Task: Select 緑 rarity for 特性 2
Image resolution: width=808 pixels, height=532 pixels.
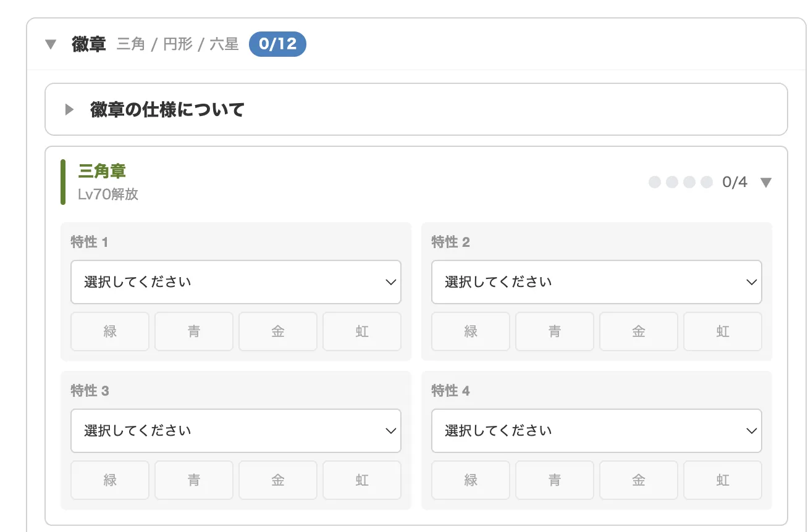Action: click(471, 331)
